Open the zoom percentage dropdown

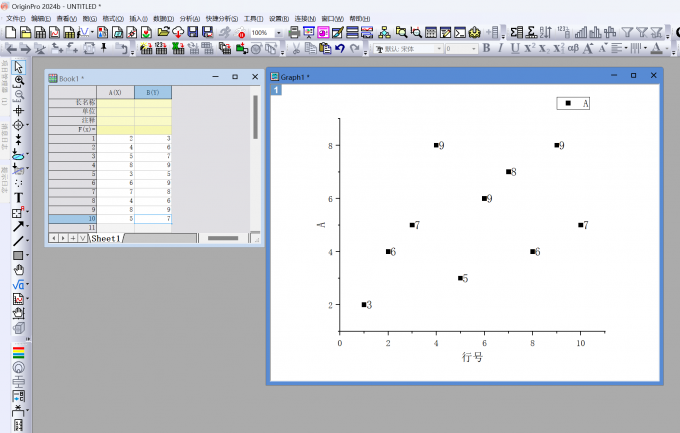coord(278,33)
